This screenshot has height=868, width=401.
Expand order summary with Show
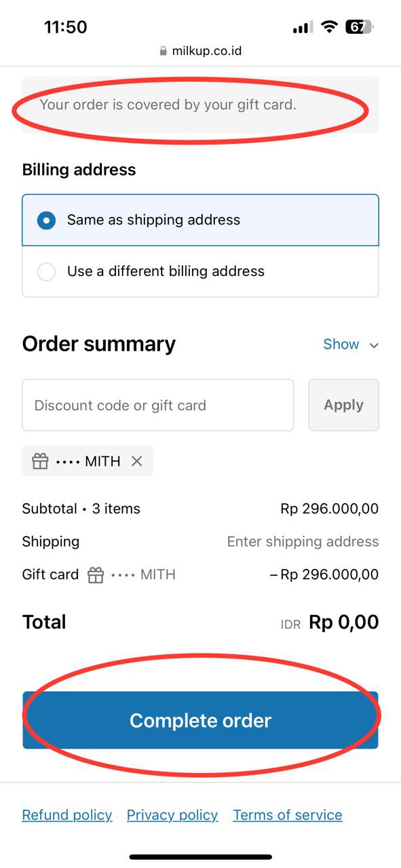pyautogui.click(x=341, y=344)
